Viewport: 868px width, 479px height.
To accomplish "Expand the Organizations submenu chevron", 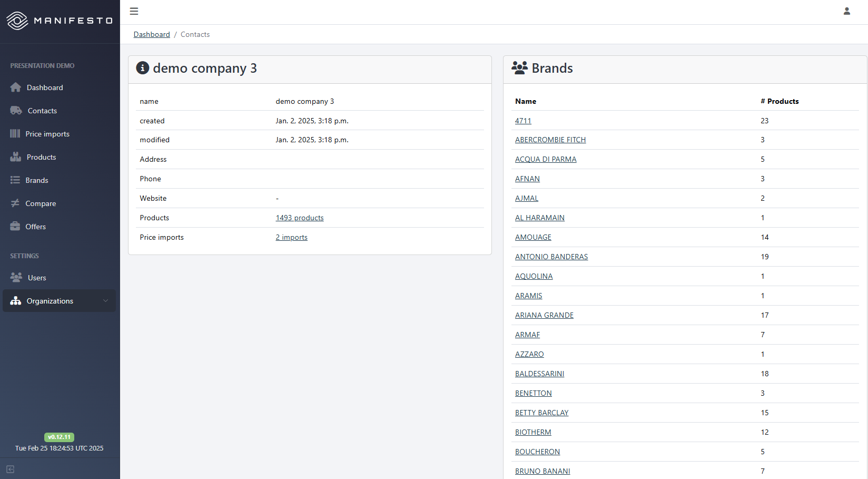I will click(x=105, y=301).
